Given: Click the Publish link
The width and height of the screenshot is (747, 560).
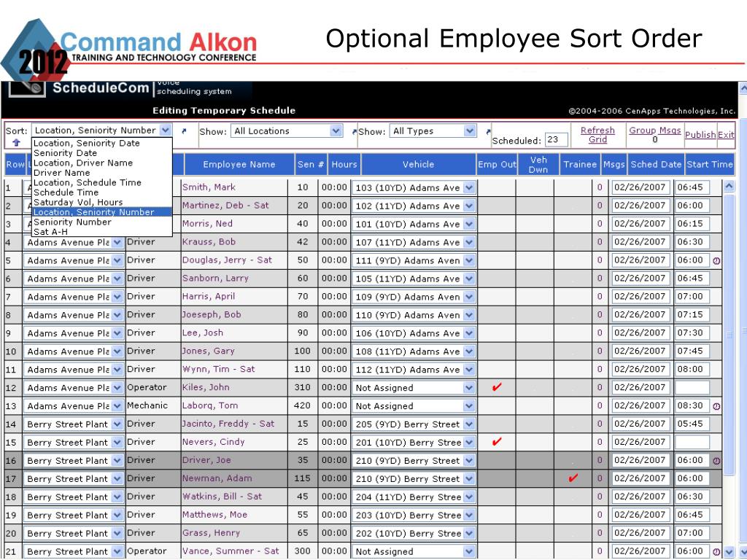Looking at the screenshot, I should tap(700, 135).
